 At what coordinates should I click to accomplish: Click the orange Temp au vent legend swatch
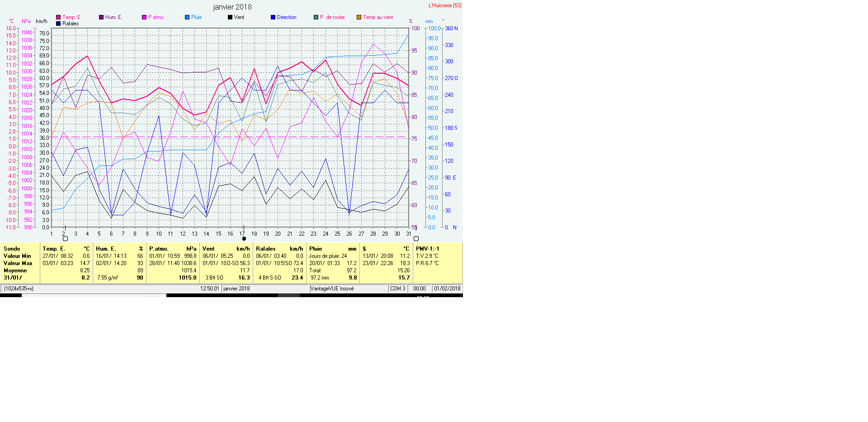point(359,17)
